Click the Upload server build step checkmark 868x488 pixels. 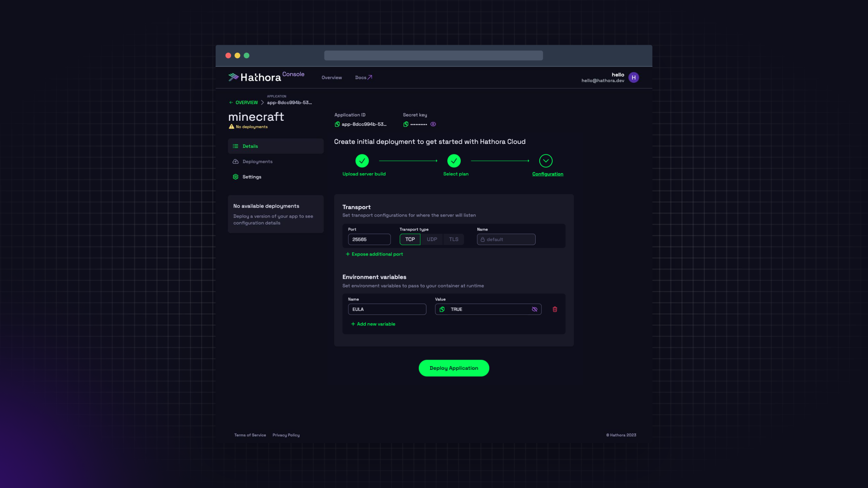(x=362, y=161)
